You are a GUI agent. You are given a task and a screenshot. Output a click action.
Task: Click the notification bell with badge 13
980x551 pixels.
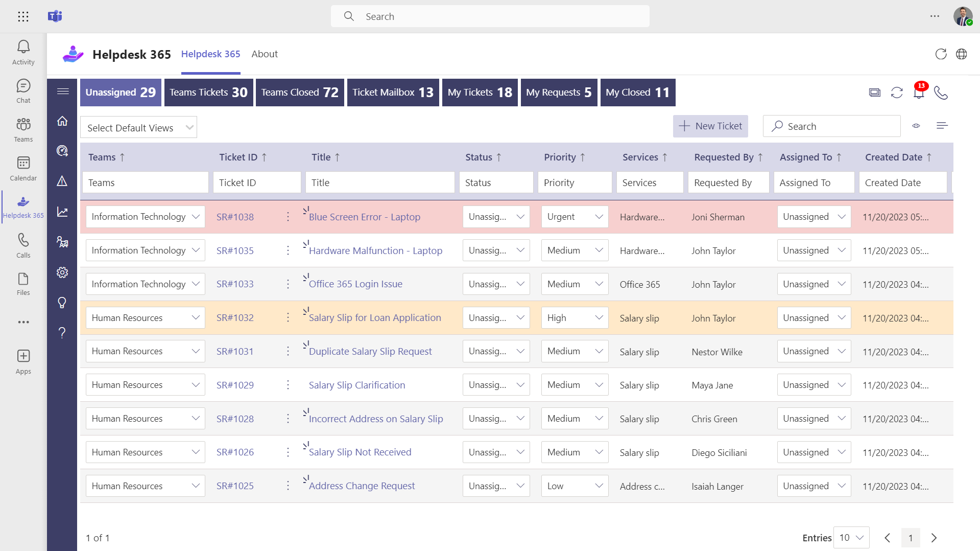click(x=919, y=91)
